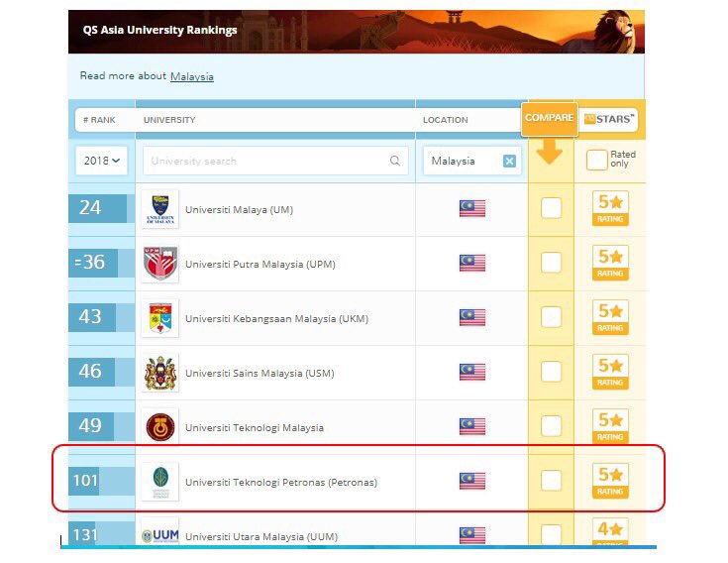Click the Malaysian flag in Universiti Malaya row
The height and width of the screenshot is (563, 728).
click(x=472, y=208)
